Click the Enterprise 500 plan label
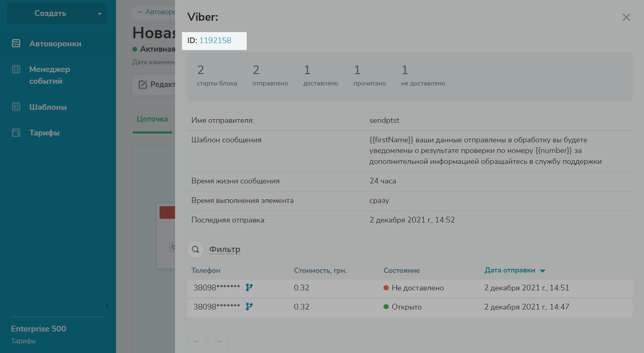 coord(39,329)
